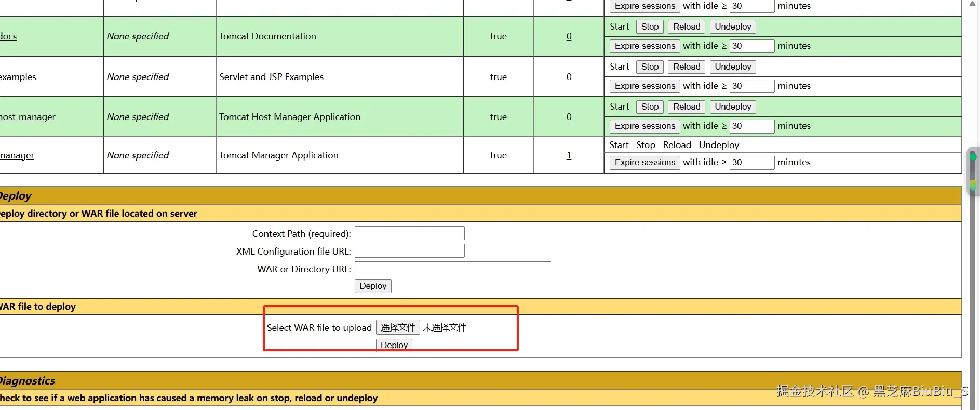Undeploy the Servlet and JSP Examples application
The image size is (980, 410).
coord(733,67)
